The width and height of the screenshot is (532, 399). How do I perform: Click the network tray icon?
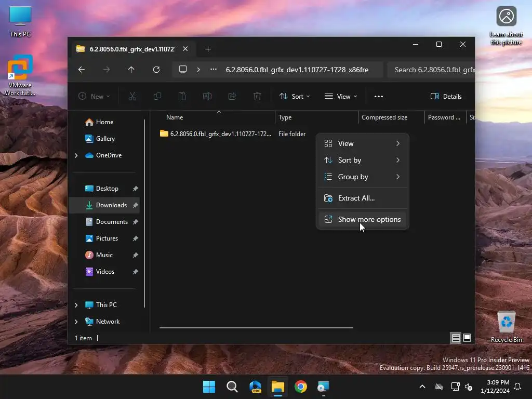(455, 387)
